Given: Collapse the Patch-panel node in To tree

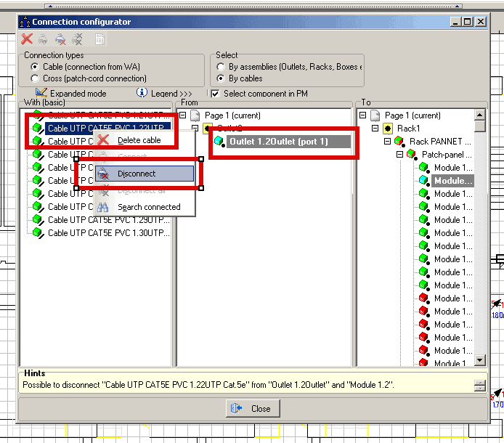Looking at the screenshot, I should click(400, 155).
